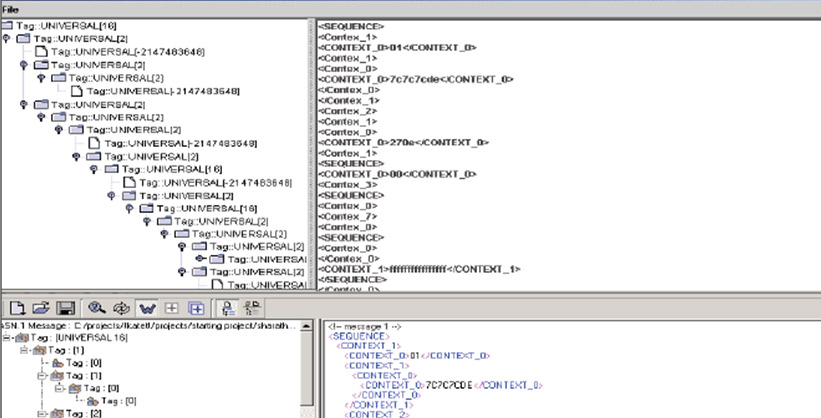Collapse the first Tag::UNIVERSAL[2] handle in upper tree
The width and height of the screenshot is (821, 418).
[x=9, y=38]
